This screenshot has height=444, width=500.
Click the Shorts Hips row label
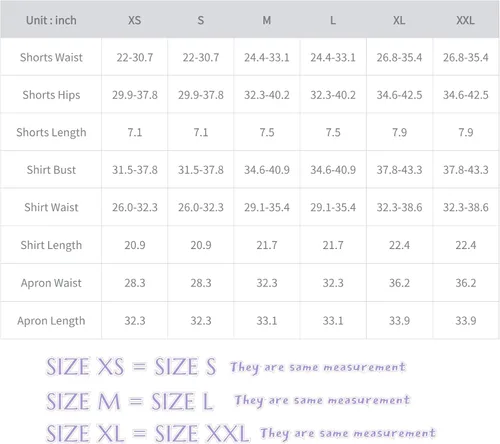click(51, 95)
